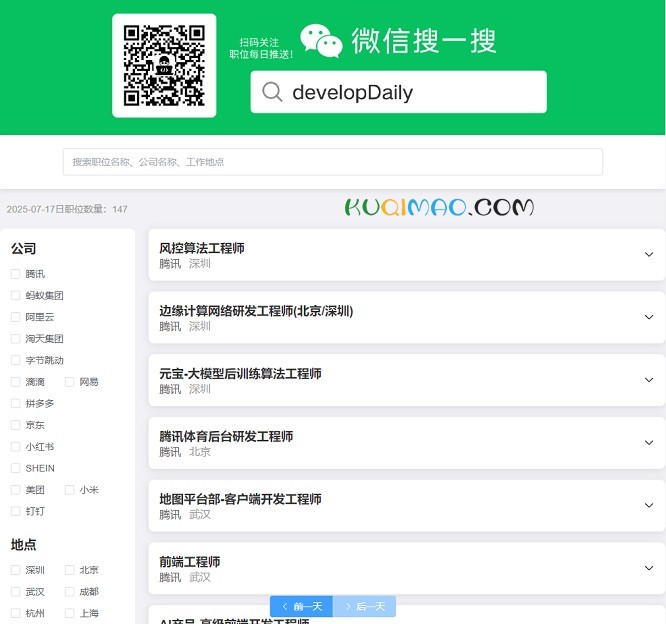Focus the job search input field
The height and width of the screenshot is (624, 666).
click(333, 162)
